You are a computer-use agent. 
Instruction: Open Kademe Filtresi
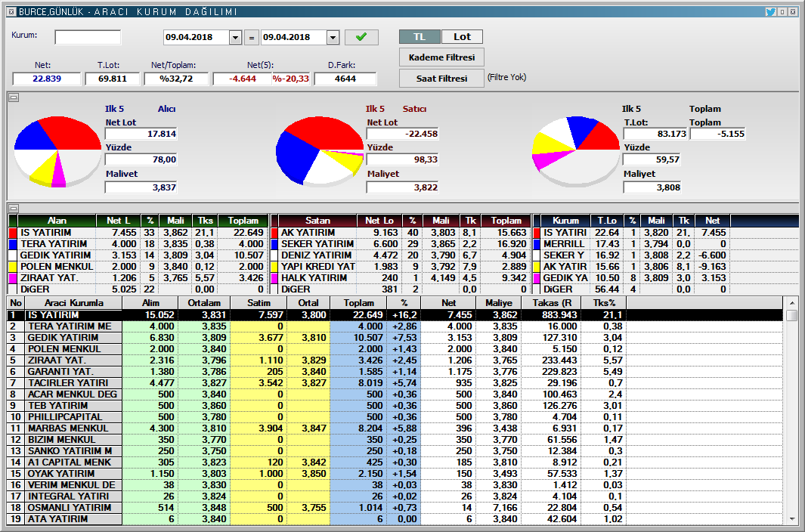point(441,57)
